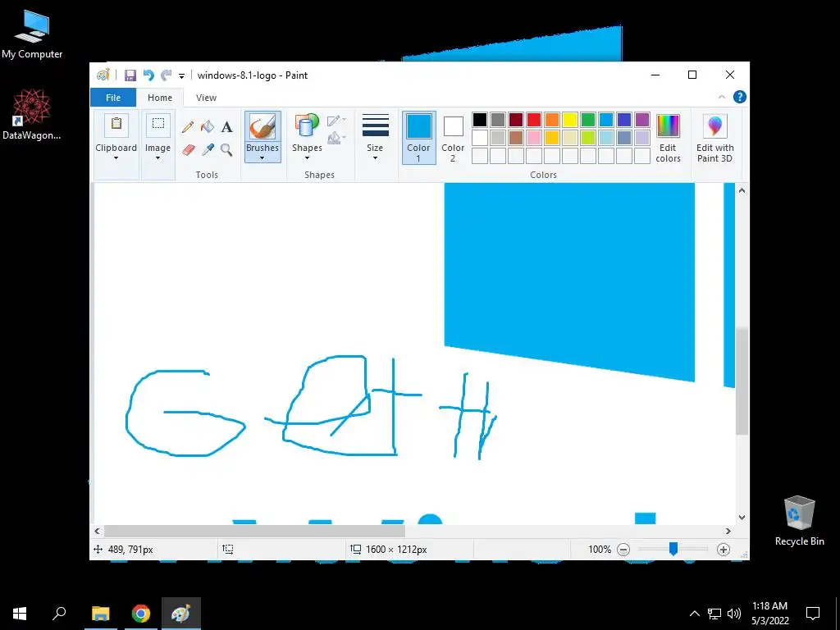Click the Undo arrow in title bar
Viewport: 840px width, 630px height.
(148, 75)
